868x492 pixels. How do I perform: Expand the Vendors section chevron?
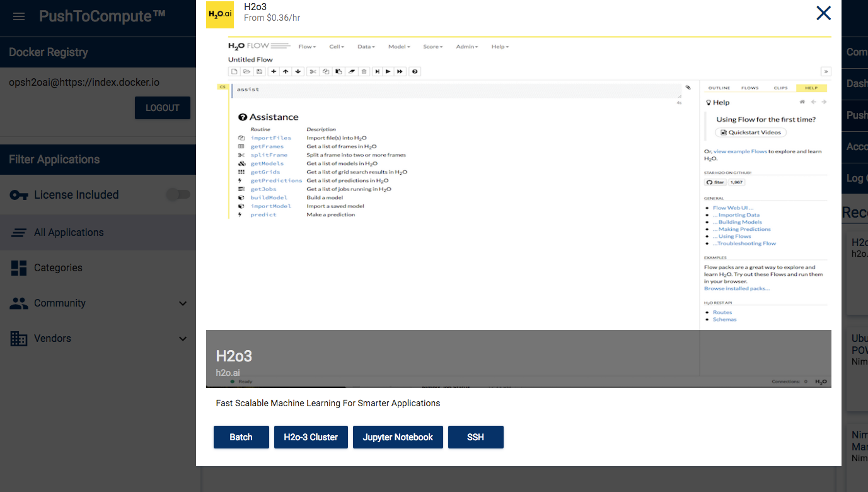pos(183,339)
